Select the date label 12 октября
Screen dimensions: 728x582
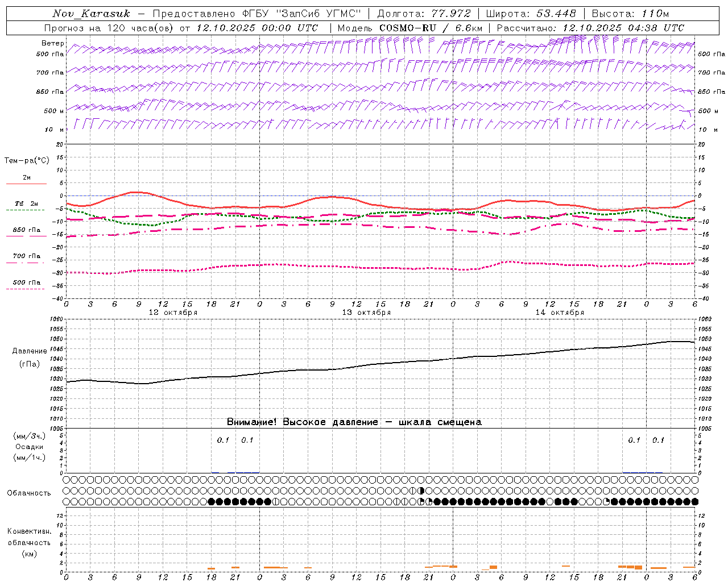[x=173, y=313]
